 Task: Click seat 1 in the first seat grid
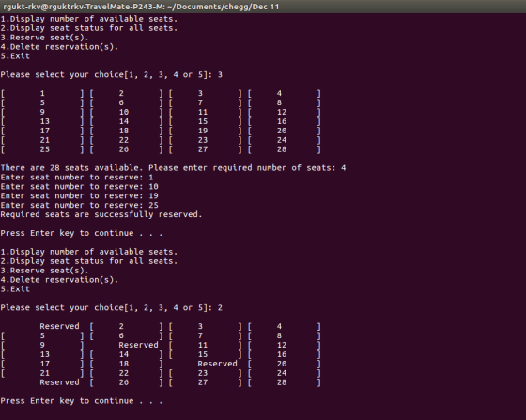(42, 93)
